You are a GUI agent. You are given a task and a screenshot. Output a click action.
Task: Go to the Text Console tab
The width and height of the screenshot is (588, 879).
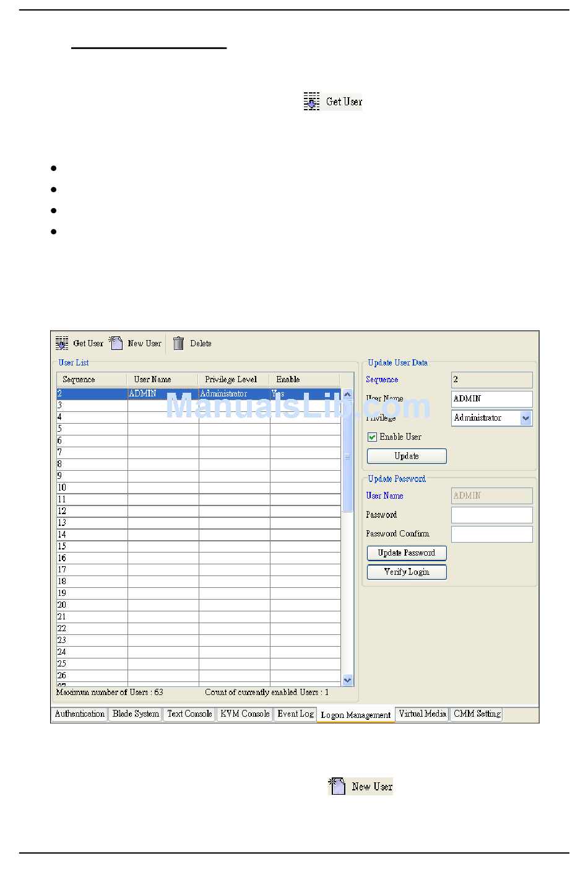pos(189,714)
